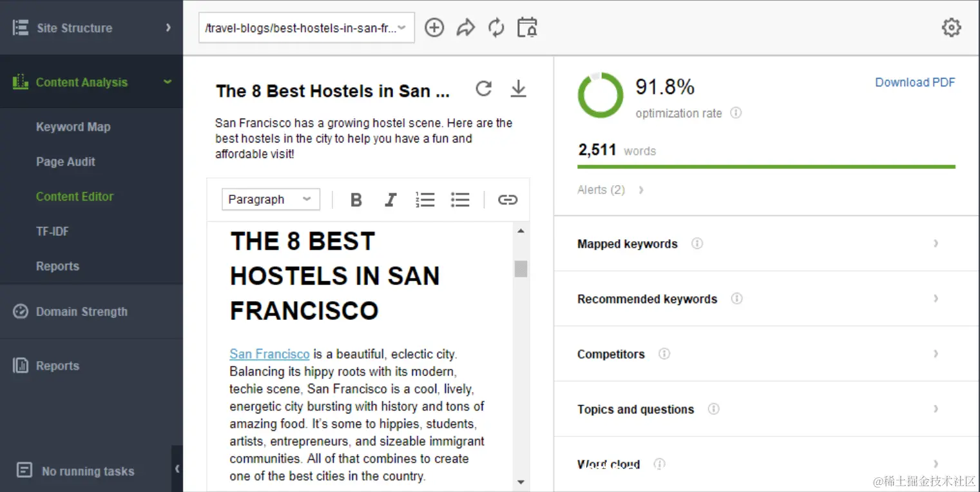Click the Content Analysis chart icon
The width and height of the screenshot is (980, 492).
point(21,82)
